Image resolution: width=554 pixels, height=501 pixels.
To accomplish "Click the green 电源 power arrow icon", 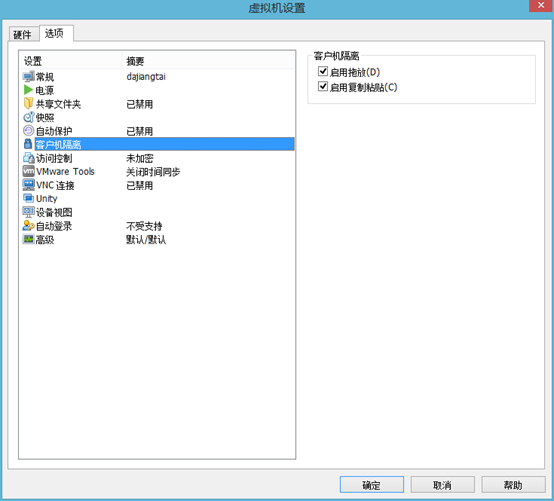I will point(28,90).
